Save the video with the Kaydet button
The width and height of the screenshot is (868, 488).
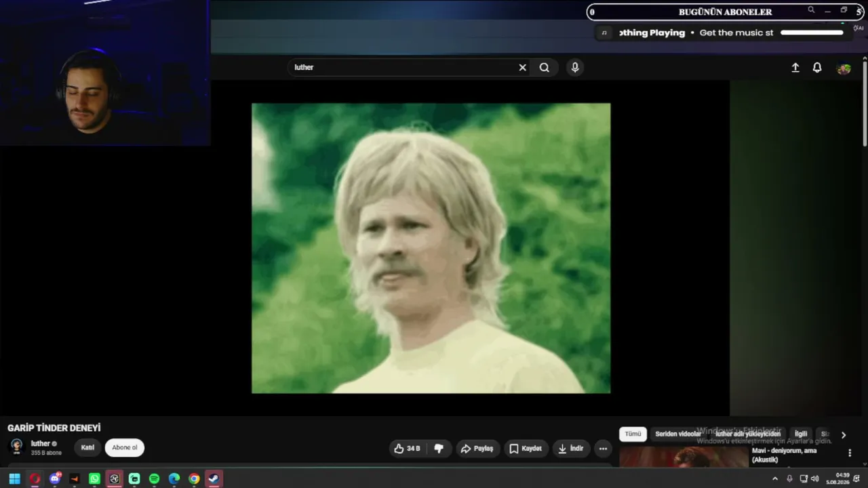pyautogui.click(x=526, y=448)
